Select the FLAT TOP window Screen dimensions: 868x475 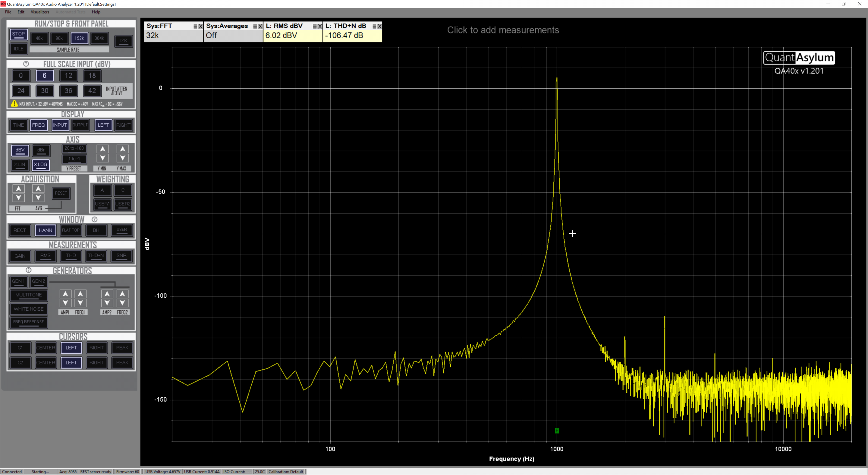click(x=71, y=230)
